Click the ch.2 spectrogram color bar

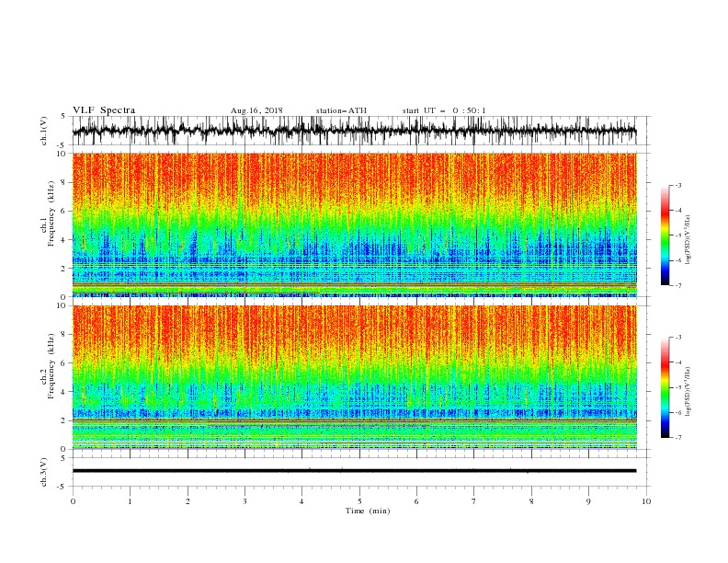coord(665,387)
